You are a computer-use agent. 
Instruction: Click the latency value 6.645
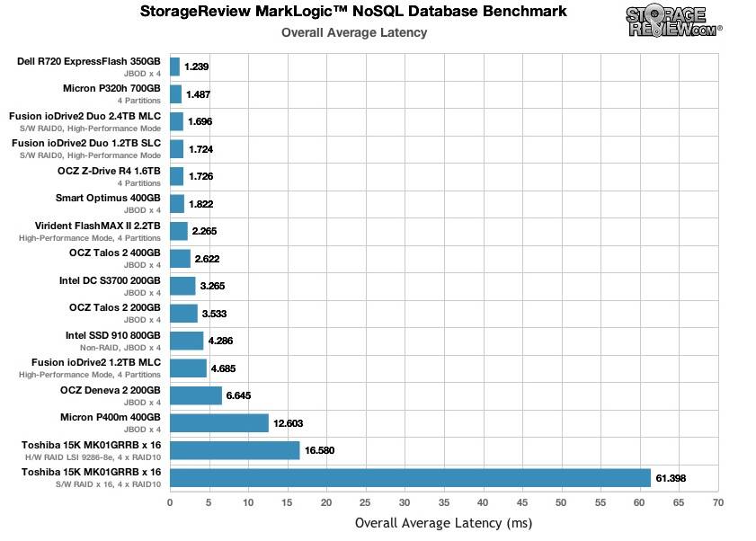(238, 396)
